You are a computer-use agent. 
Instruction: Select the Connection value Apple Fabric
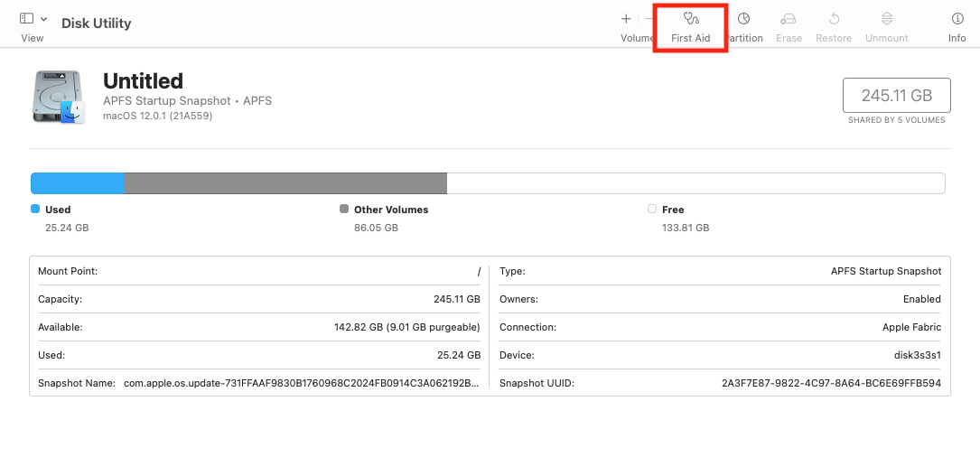(912, 327)
